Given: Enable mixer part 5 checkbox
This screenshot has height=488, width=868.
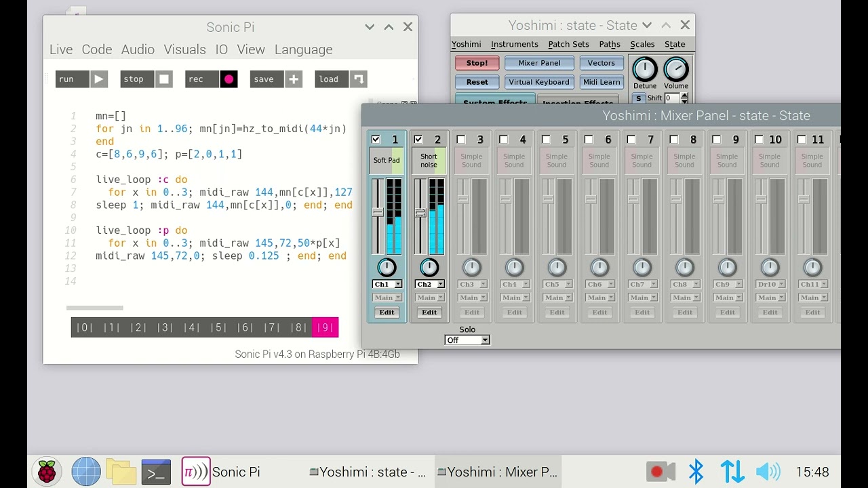Looking at the screenshot, I should coord(547,140).
